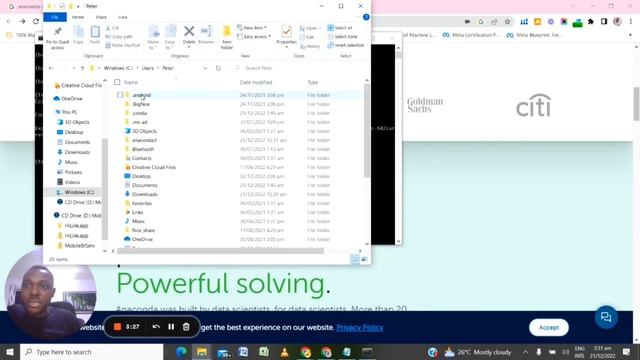Click Select none in the ribbon
This screenshot has width=640, height=360.
point(342,36)
